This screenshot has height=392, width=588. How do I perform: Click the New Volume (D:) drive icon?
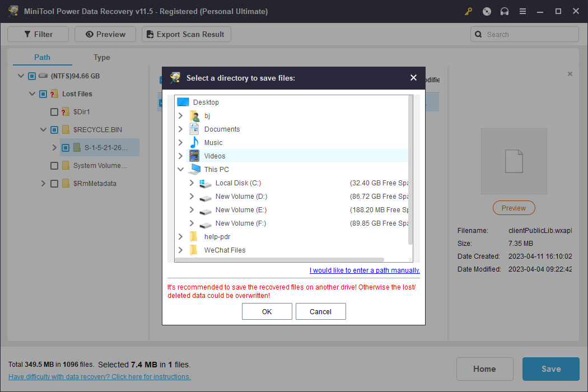pos(206,197)
